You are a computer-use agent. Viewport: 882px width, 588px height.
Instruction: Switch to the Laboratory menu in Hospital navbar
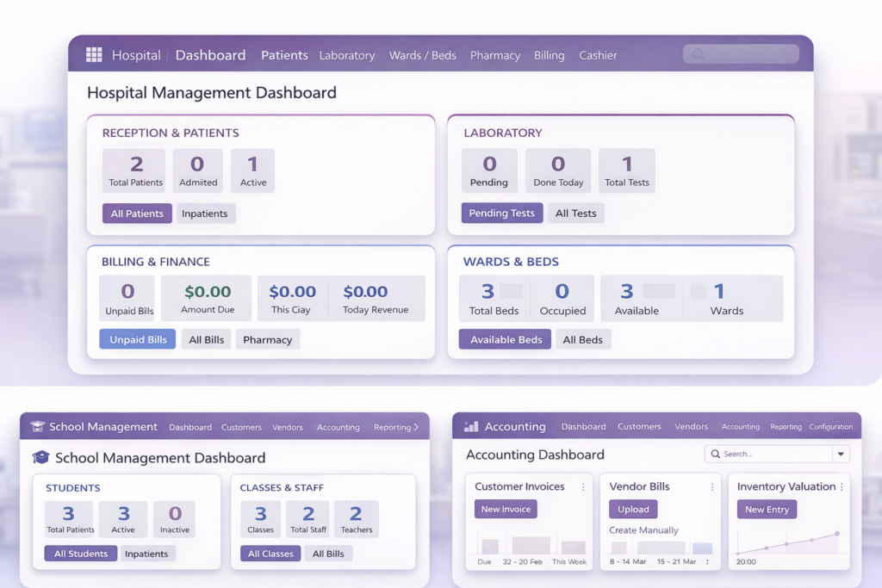tap(346, 55)
